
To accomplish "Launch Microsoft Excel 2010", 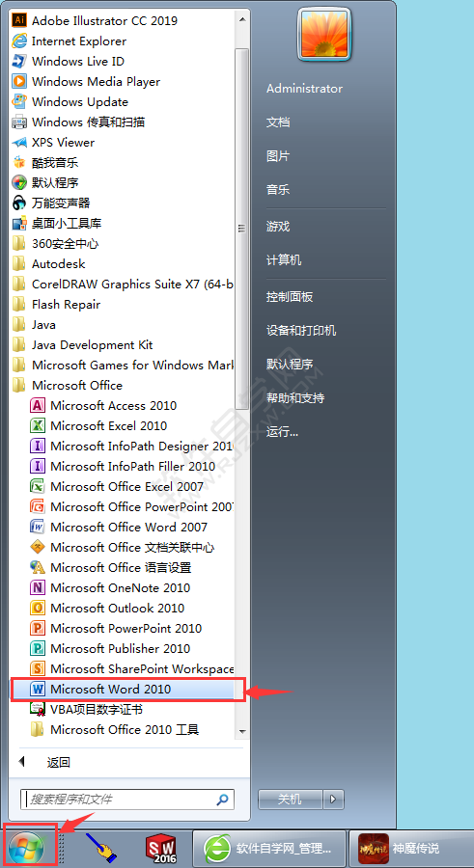I will coord(98,425).
